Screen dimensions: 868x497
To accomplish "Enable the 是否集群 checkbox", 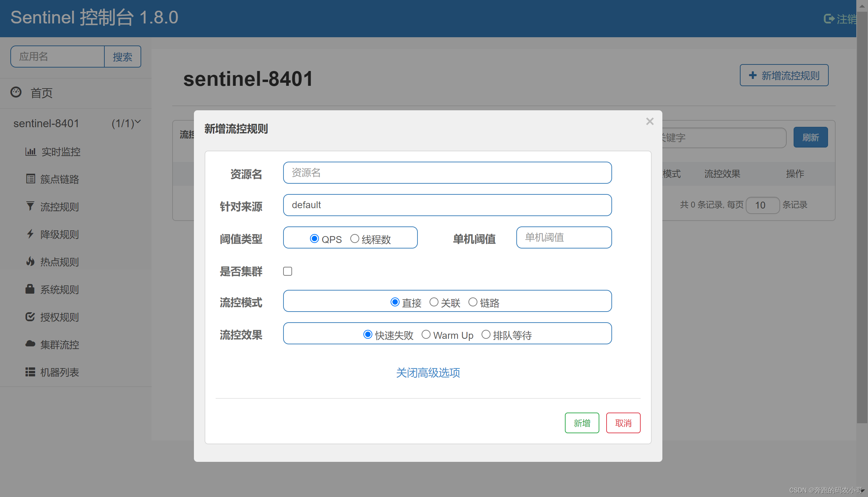I will pyautogui.click(x=288, y=271).
